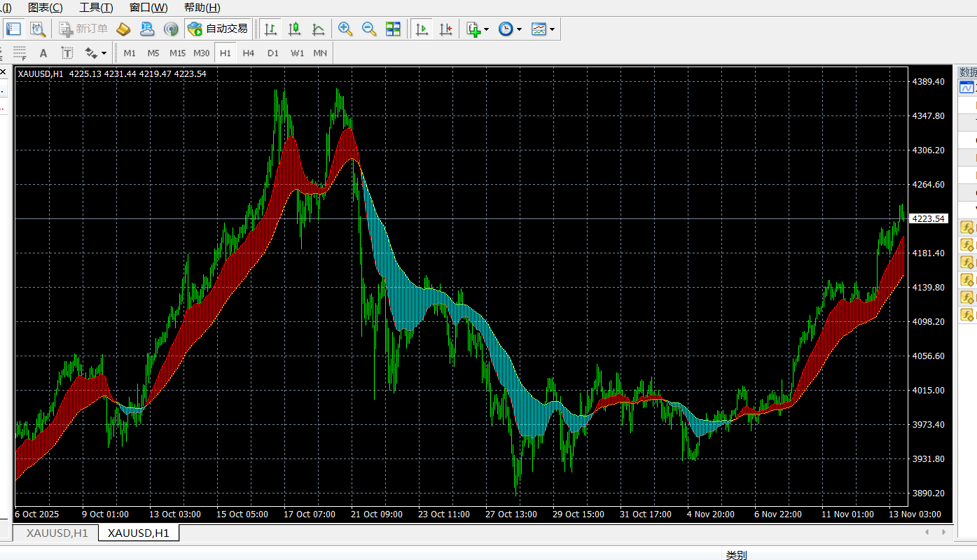Switch the chart to candlesticks
Screen dimensions: 977x560
(x=295, y=29)
